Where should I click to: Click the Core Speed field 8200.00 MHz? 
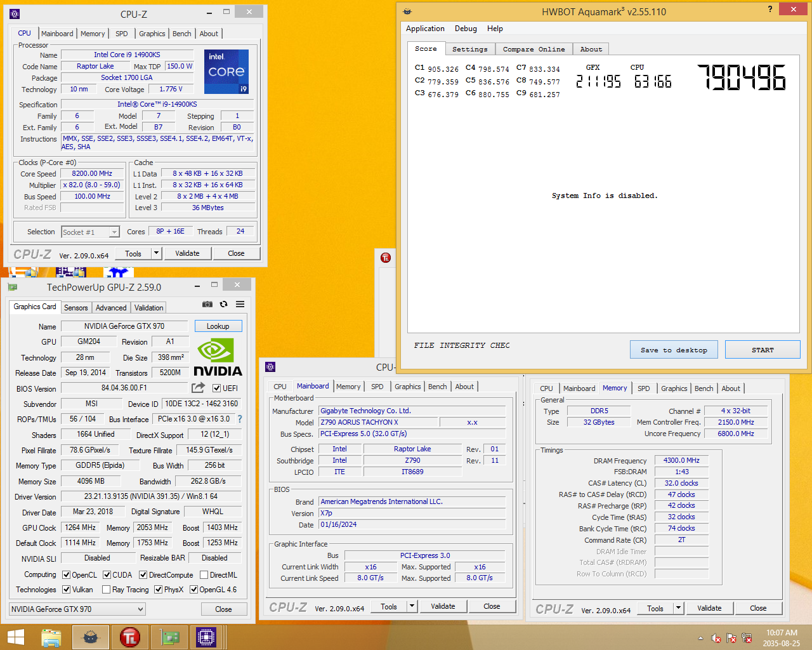pos(92,173)
